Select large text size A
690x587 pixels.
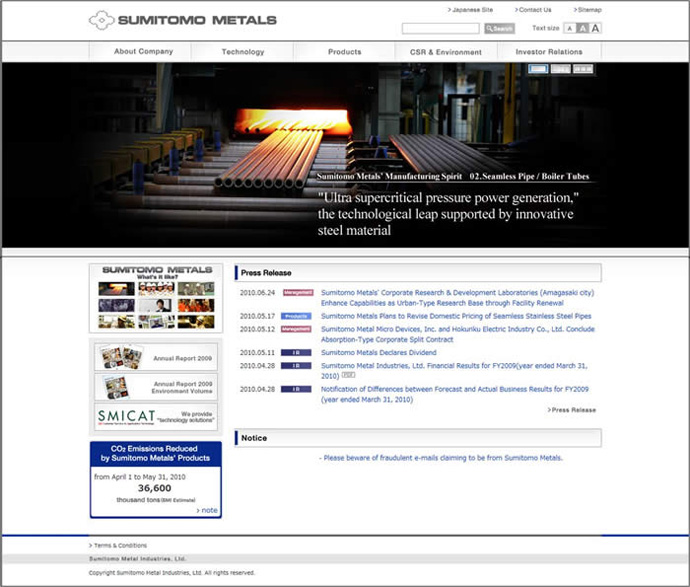click(x=595, y=29)
